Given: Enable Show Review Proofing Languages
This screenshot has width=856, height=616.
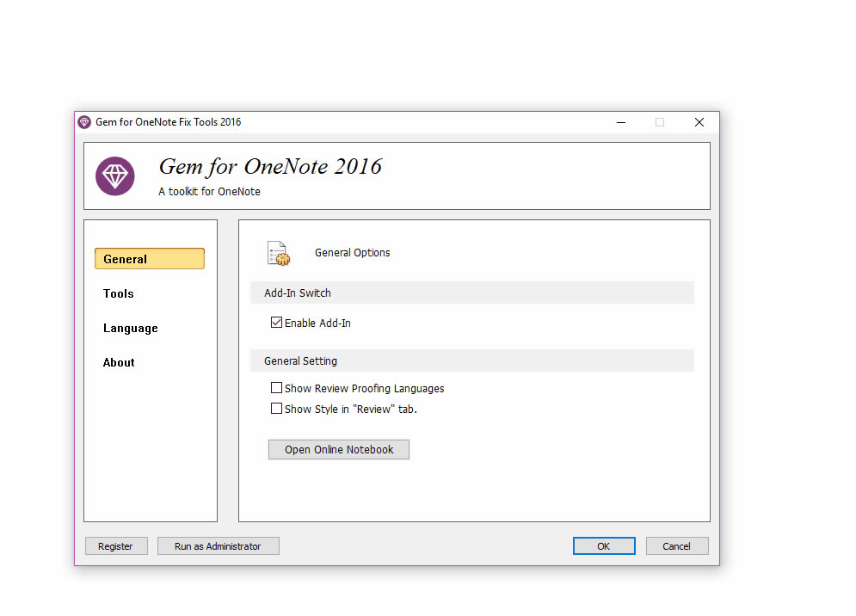Looking at the screenshot, I should coord(277,387).
